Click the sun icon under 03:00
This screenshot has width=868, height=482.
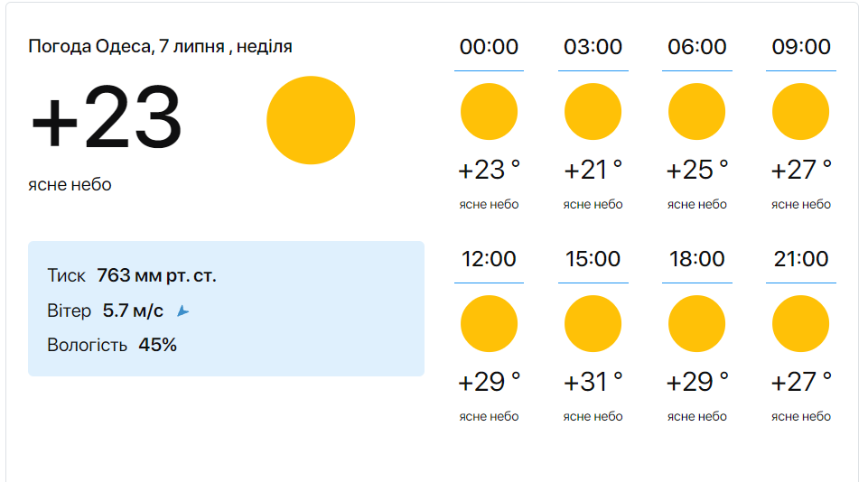593,112
